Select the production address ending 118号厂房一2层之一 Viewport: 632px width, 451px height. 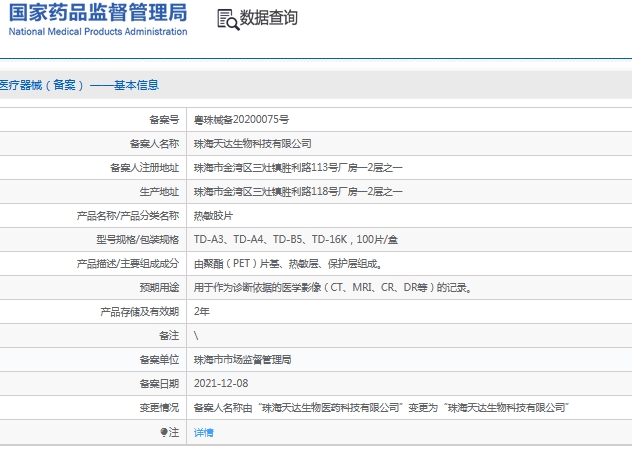point(298,191)
